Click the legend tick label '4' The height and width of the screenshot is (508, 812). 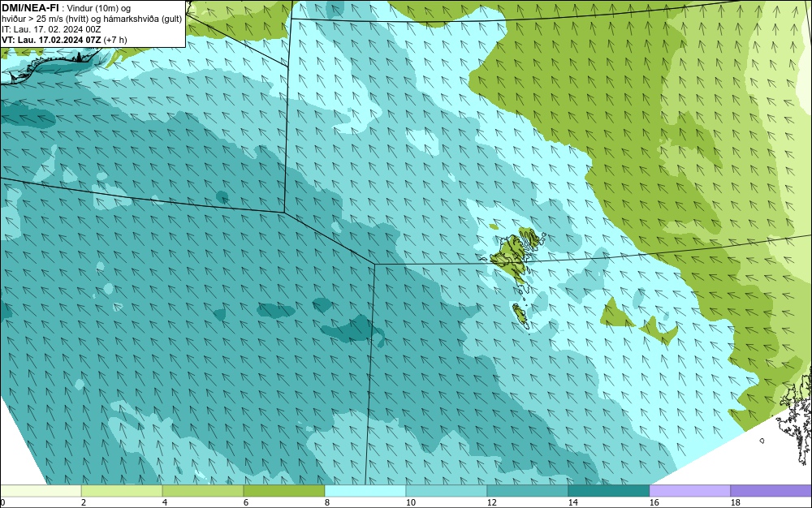165,502
